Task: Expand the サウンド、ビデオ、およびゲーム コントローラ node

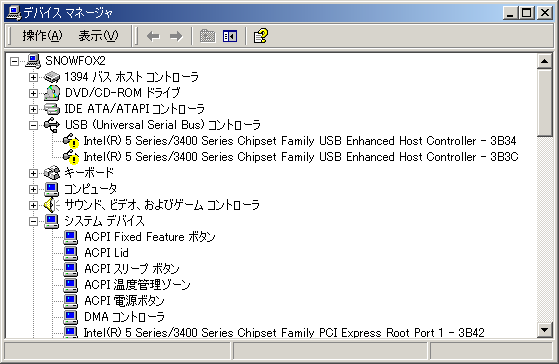Action: coord(33,205)
